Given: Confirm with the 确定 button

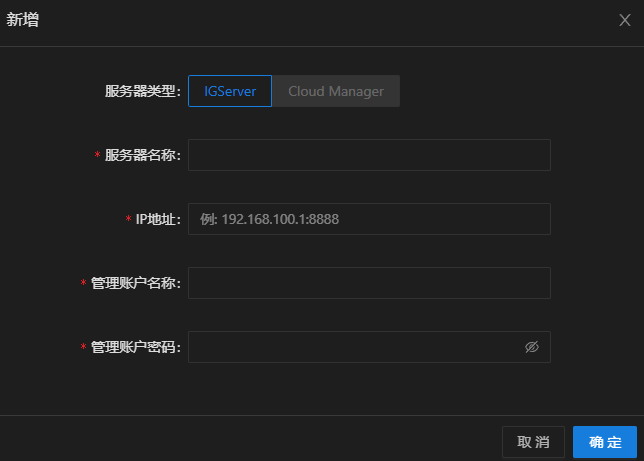Looking at the screenshot, I should pos(605,442).
